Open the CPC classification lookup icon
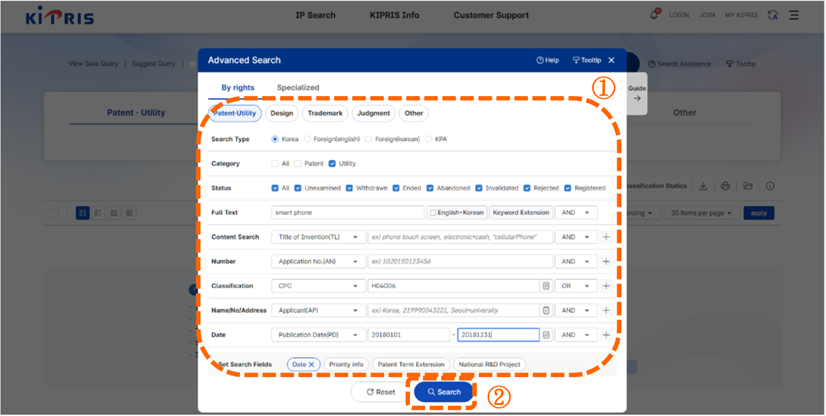The height and width of the screenshot is (416, 826). pos(546,286)
